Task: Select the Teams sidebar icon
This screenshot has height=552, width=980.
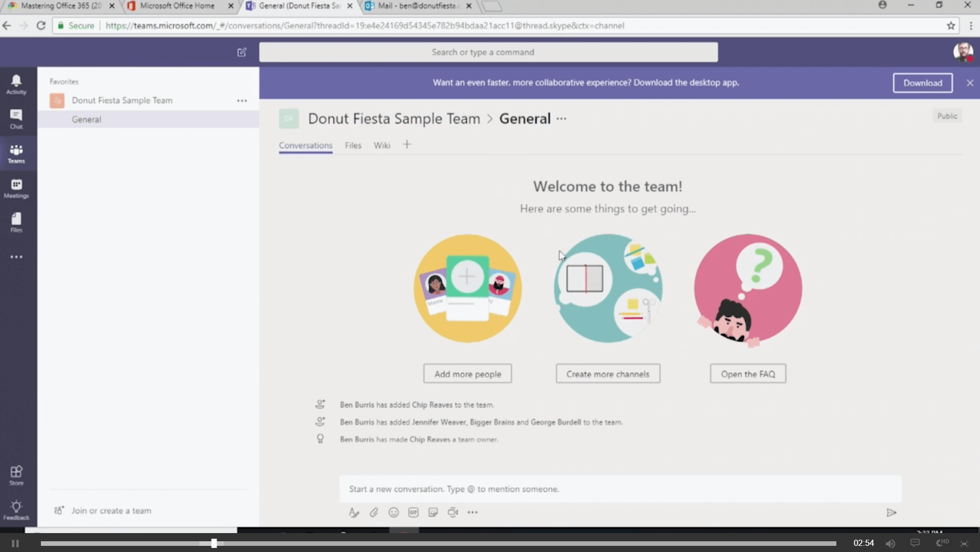Action: [16, 153]
